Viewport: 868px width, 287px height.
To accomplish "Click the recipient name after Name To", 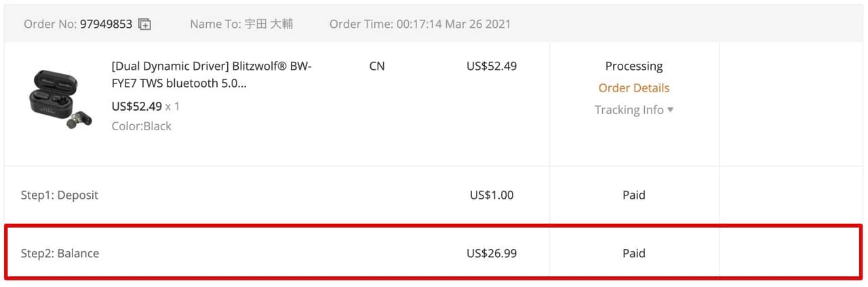I will pyautogui.click(x=269, y=24).
